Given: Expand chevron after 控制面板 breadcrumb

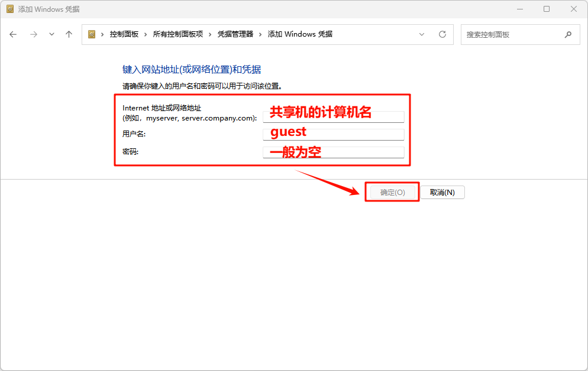Looking at the screenshot, I should (x=146, y=34).
